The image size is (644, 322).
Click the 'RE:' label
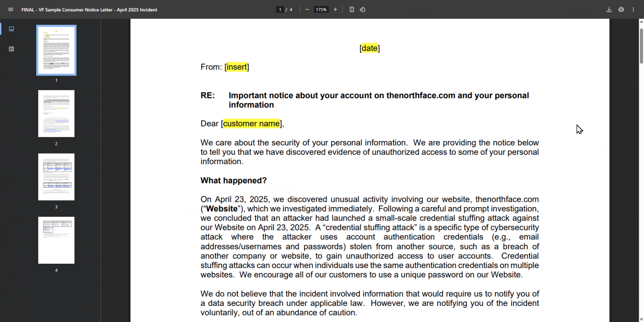coord(208,96)
